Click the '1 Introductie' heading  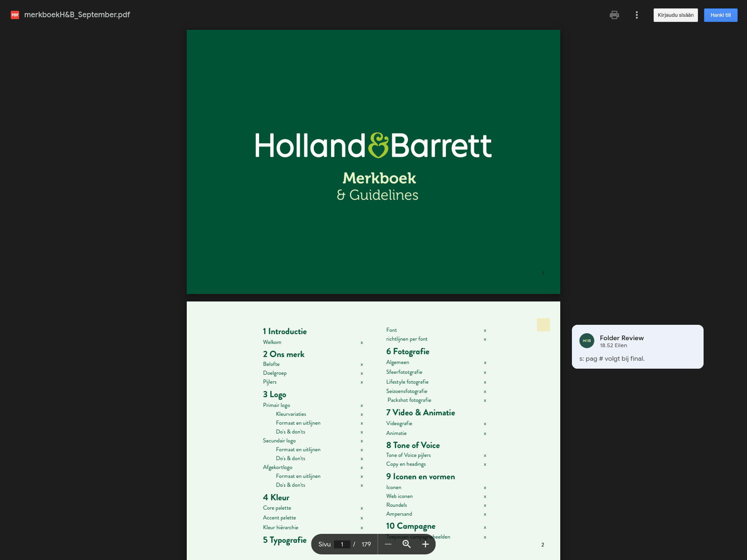point(285,331)
